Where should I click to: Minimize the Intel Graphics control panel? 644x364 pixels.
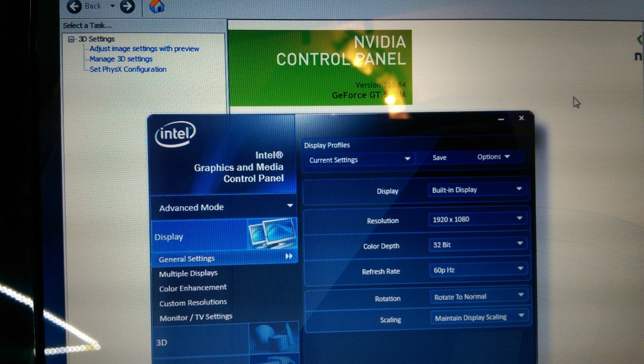(x=501, y=119)
